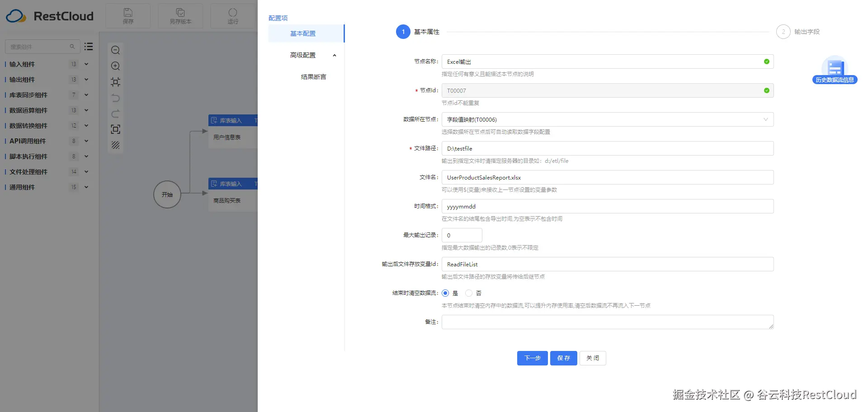
Task: Open the 历史数据流信息 floating icon
Action: click(835, 70)
